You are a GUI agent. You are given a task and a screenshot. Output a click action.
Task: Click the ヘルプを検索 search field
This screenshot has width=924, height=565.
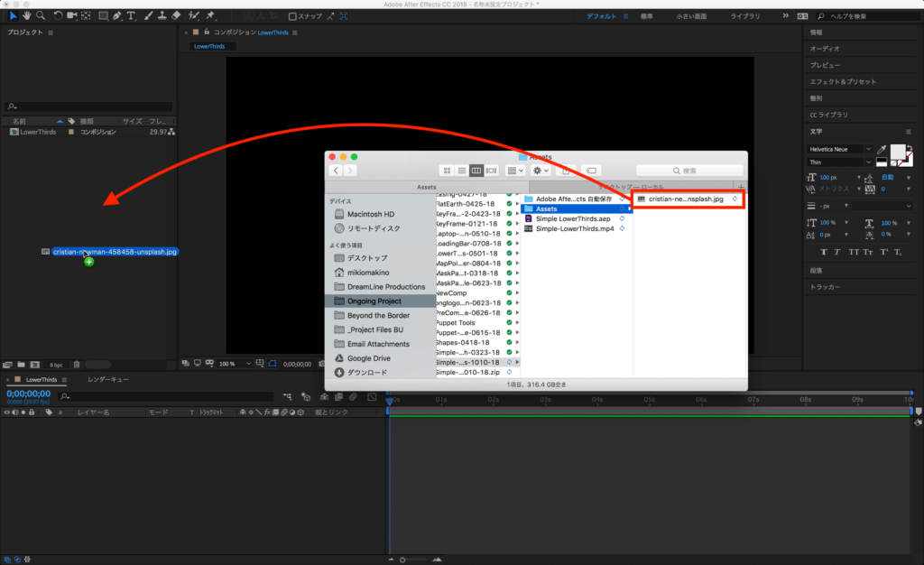pos(869,16)
